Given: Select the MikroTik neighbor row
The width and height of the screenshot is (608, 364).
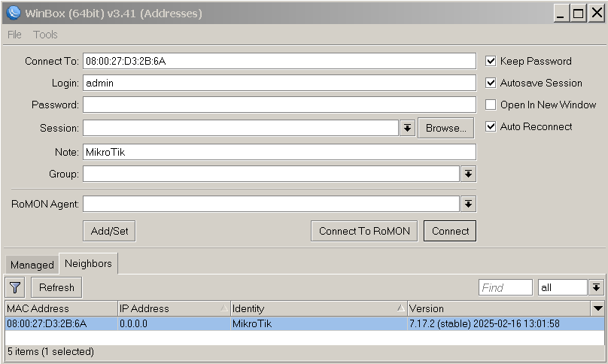Looking at the screenshot, I should click(x=251, y=324).
